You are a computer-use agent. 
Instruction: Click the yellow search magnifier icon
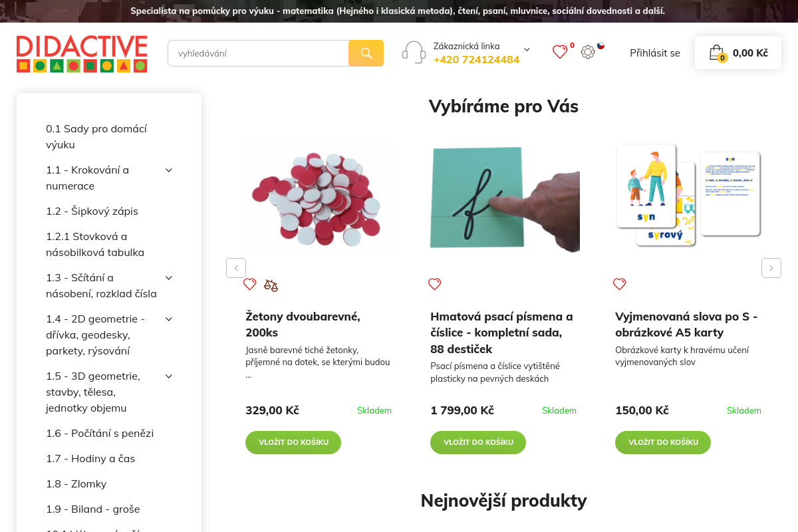tap(366, 53)
